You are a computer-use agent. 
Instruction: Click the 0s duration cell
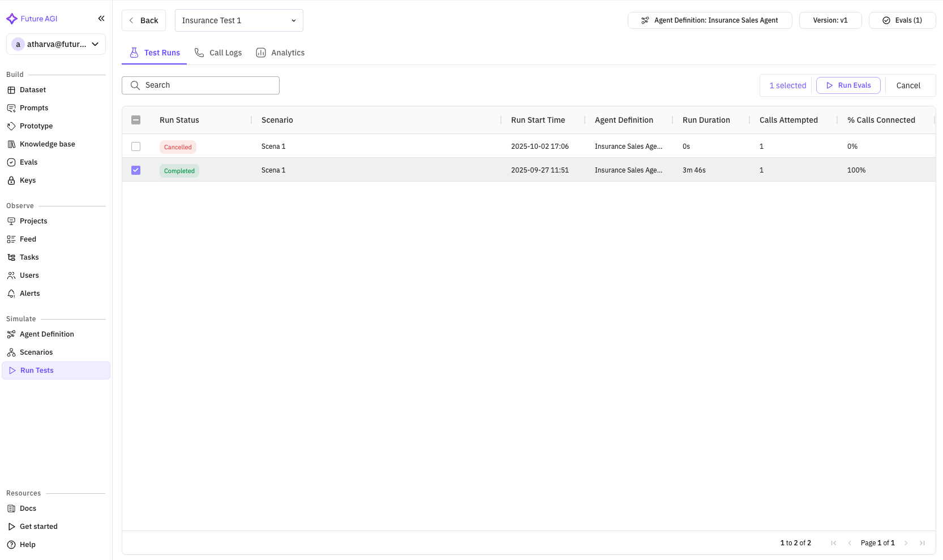pyautogui.click(x=686, y=147)
